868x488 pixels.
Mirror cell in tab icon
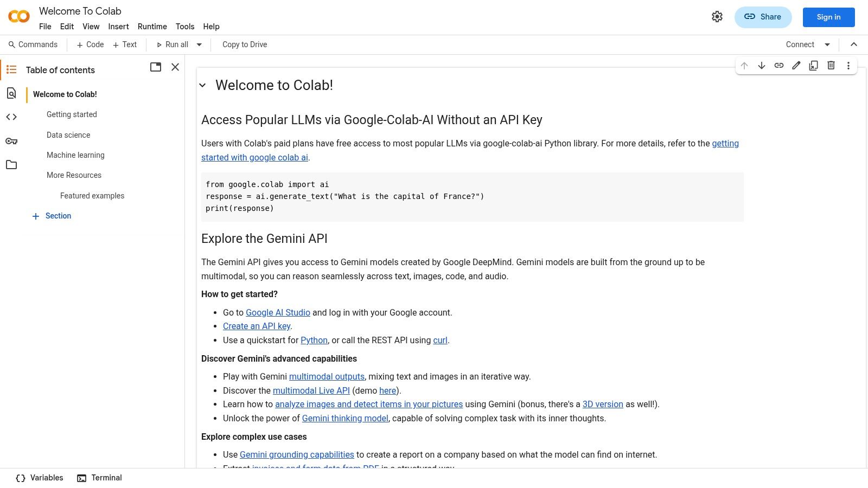click(x=814, y=66)
